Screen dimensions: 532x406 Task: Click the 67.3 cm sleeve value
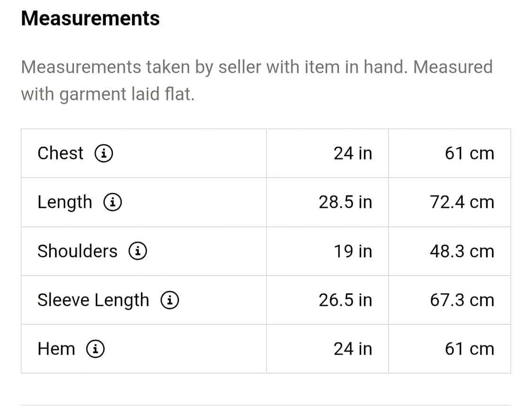coord(462,300)
